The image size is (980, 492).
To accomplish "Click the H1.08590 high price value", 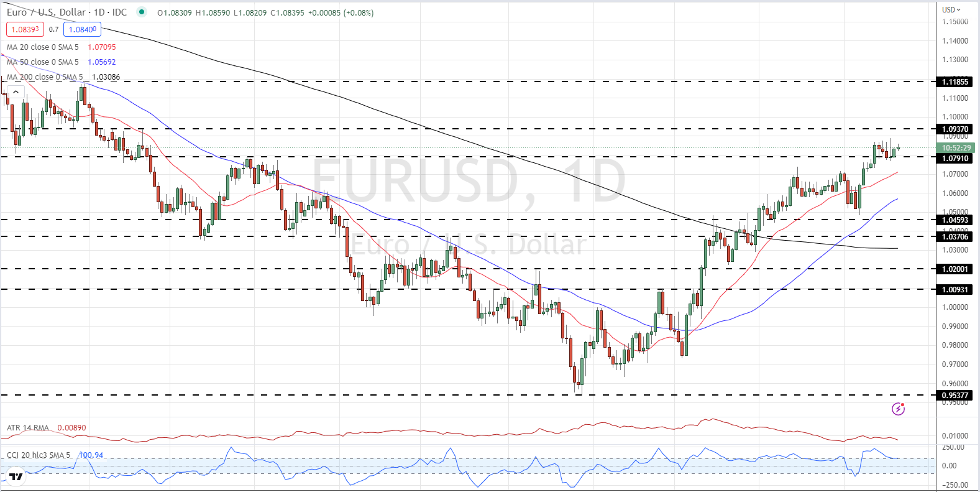I will tap(213, 12).
